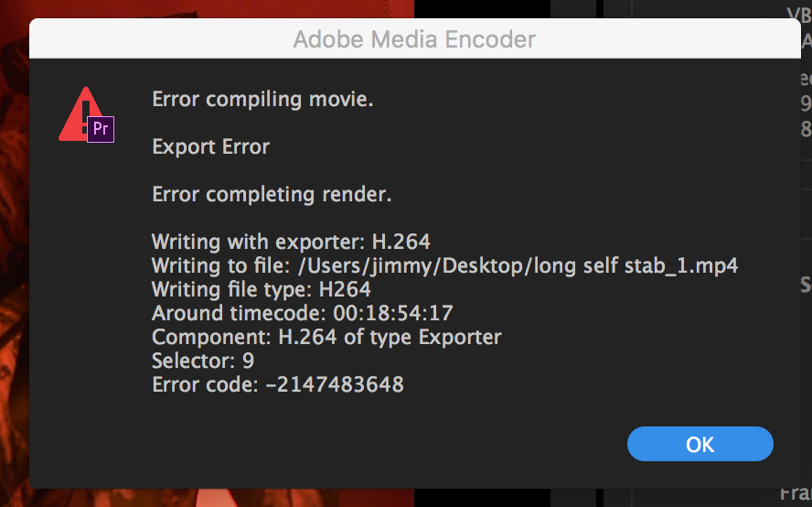
Task: Click the Adobe Media Encoder dialog title
Action: (x=414, y=39)
